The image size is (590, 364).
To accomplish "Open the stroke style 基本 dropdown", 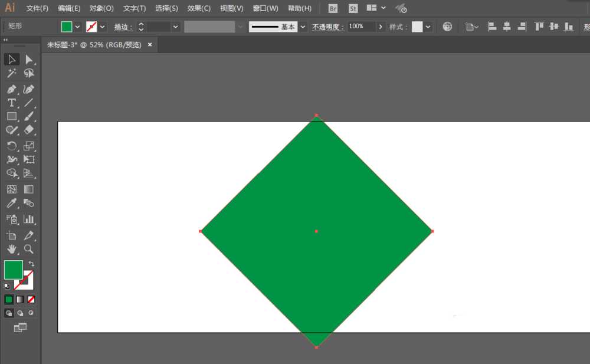I will 303,27.
